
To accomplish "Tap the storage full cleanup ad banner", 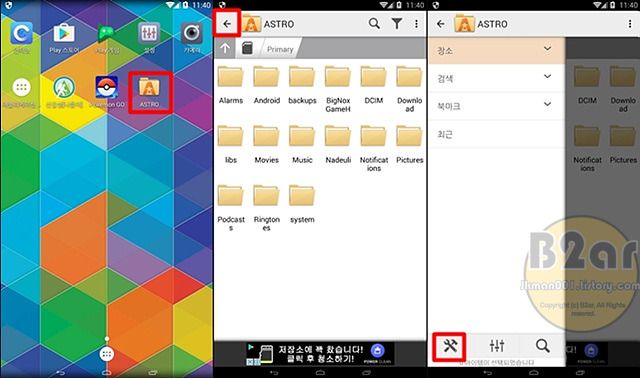I will [x=320, y=354].
